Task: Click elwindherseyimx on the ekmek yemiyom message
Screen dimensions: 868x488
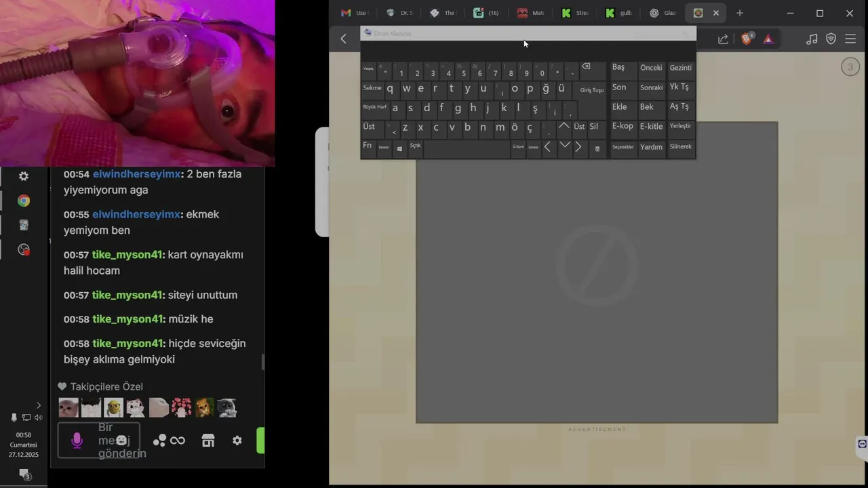Action: pos(137,214)
